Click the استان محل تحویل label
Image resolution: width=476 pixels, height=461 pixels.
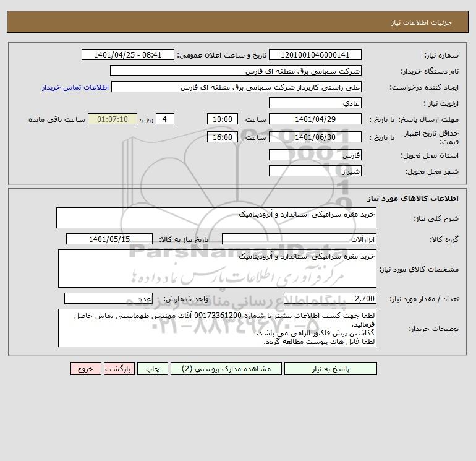point(430,155)
